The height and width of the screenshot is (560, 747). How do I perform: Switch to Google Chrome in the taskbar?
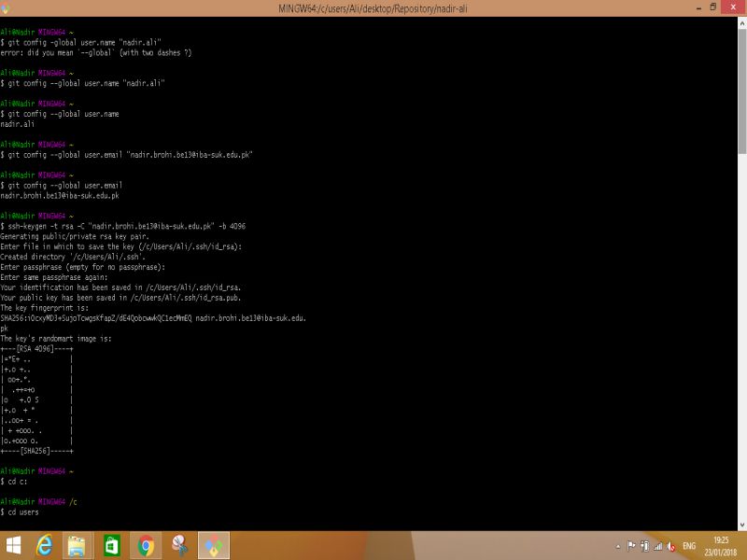(x=147, y=546)
